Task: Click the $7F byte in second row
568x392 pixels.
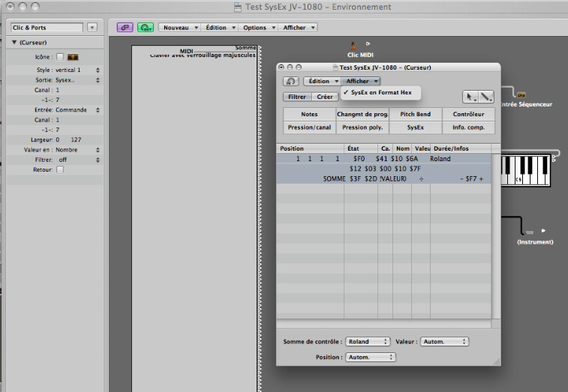Action: click(415, 169)
